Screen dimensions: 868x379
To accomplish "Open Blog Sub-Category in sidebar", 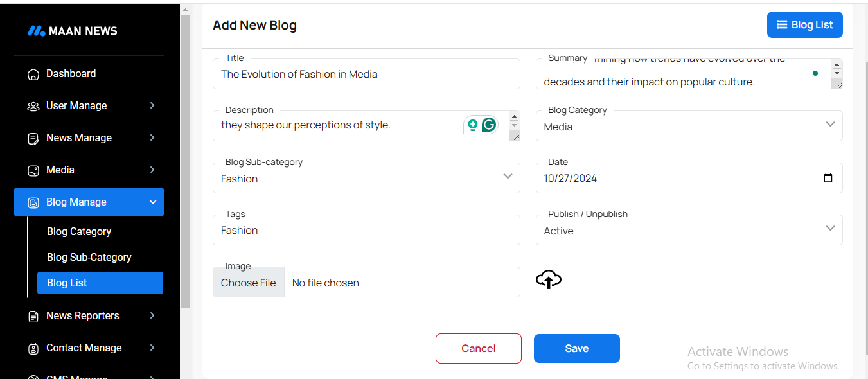I will (89, 257).
